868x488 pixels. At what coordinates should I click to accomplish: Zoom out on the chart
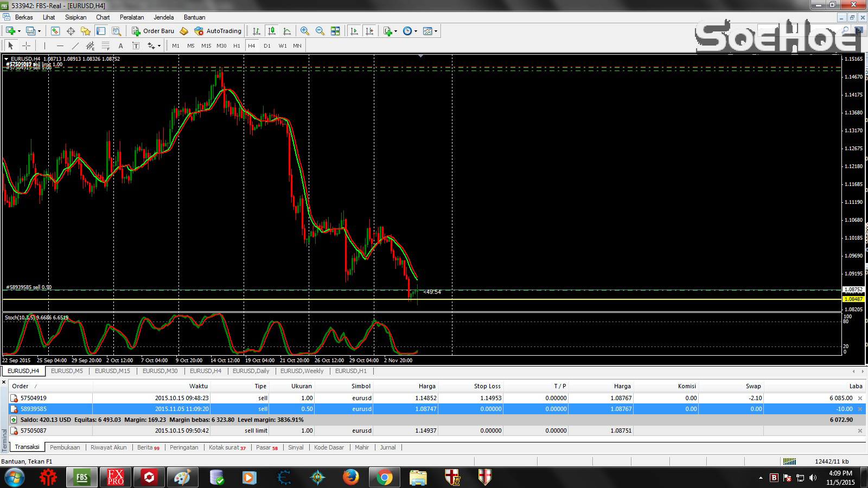click(320, 31)
